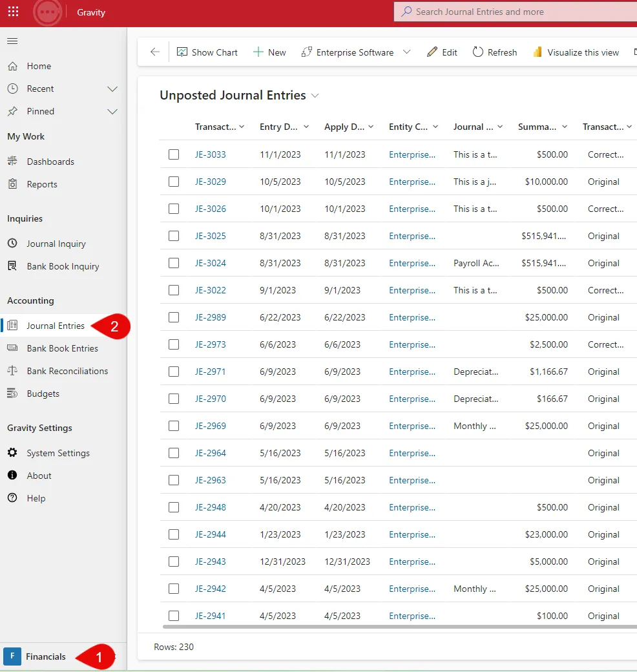
Task: Click the Bank Reconciliations scale icon
Action: pyautogui.click(x=12, y=371)
